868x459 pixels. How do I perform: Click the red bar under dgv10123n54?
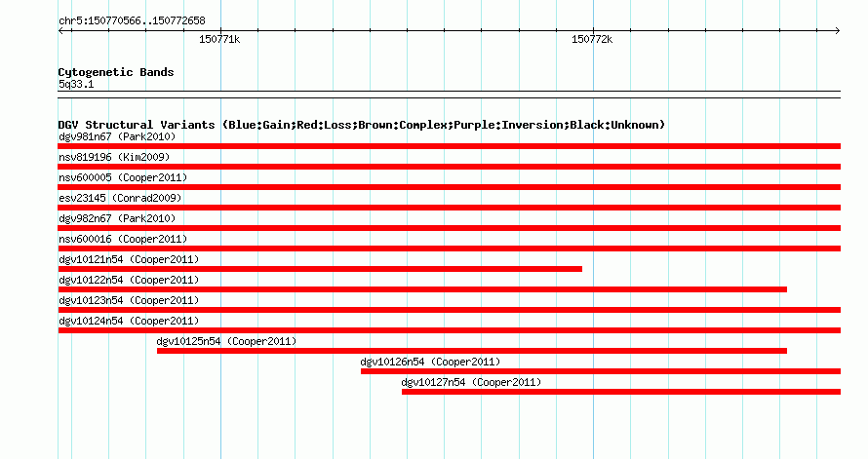coord(449,310)
